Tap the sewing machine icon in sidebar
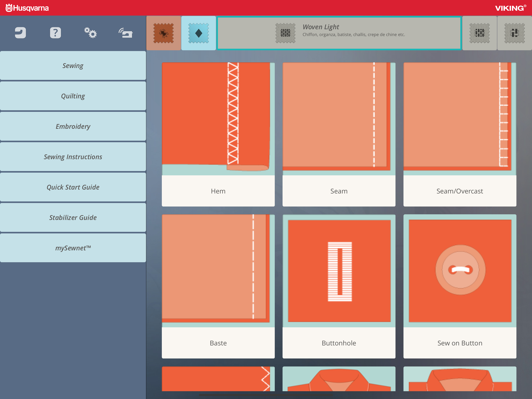This screenshot has width=532, height=399. coord(20,33)
